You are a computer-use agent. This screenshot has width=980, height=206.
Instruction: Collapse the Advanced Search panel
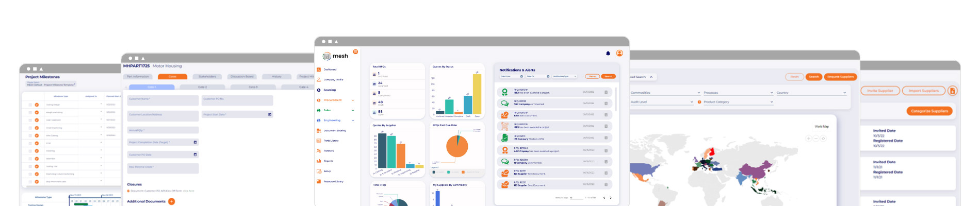coord(651,77)
